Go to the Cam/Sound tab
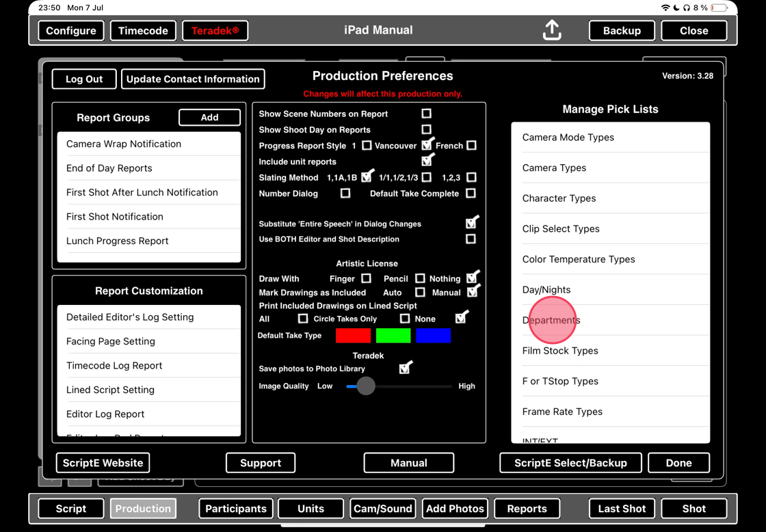 pos(382,509)
